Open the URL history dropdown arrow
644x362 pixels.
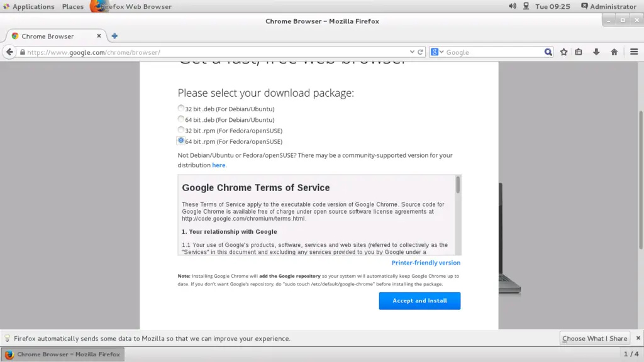coord(412,52)
